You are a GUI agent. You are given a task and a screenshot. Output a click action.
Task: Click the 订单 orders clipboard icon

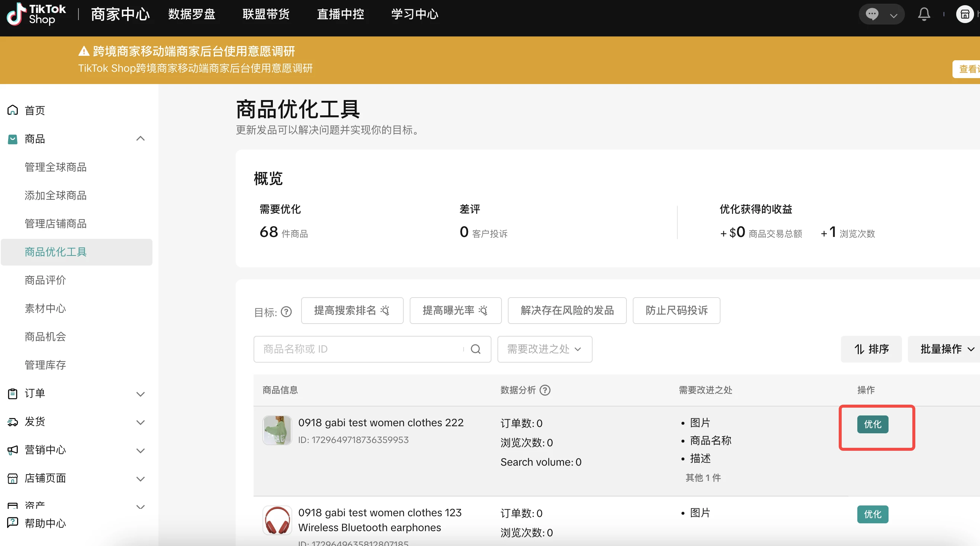point(13,394)
